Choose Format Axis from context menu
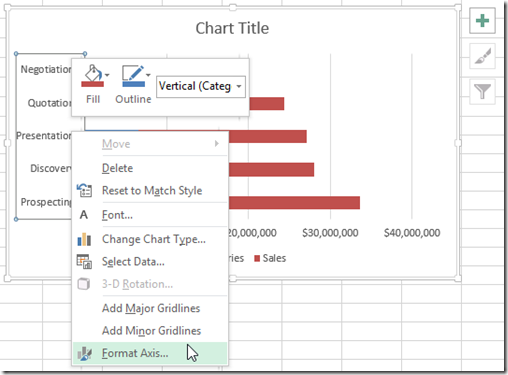 point(150,353)
